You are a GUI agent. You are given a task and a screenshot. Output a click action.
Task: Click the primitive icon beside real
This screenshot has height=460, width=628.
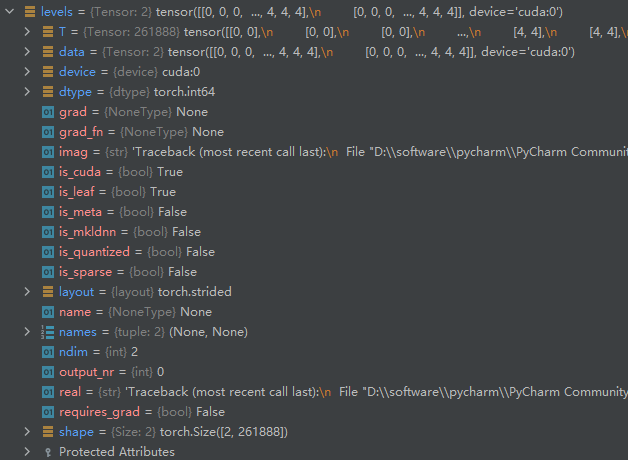(x=48, y=392)
